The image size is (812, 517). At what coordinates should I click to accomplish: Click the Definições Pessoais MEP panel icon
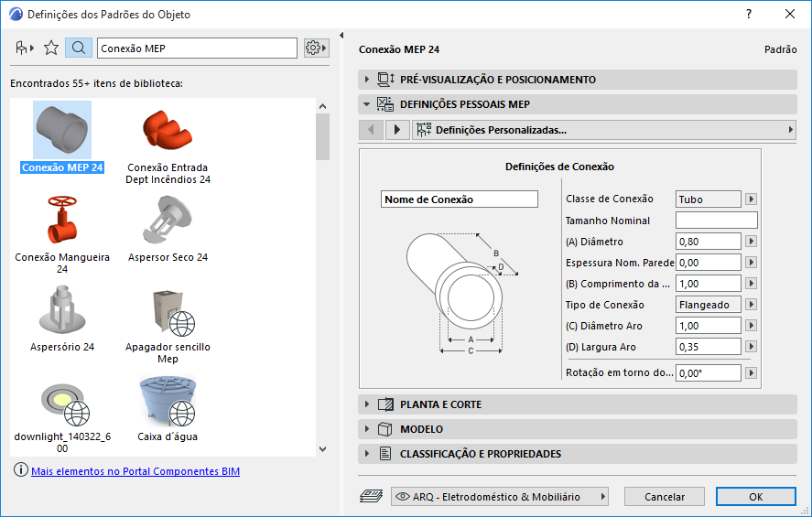point(385,104)
